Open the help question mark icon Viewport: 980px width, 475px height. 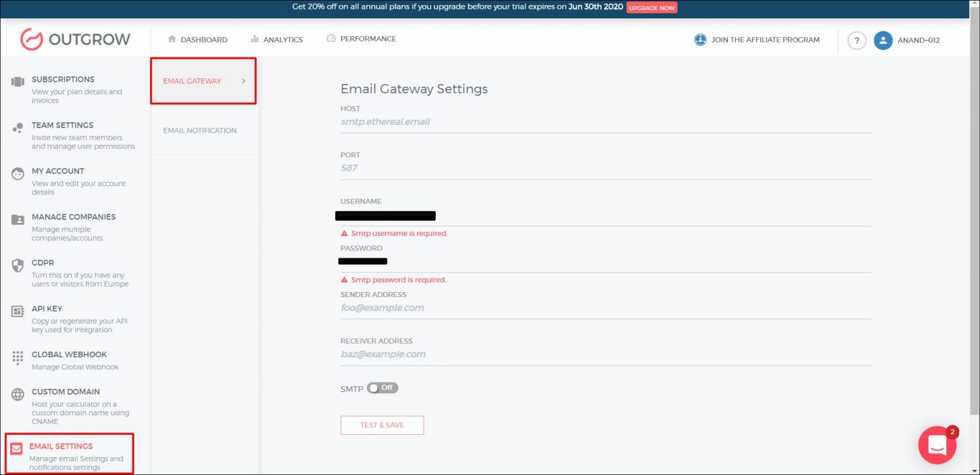856,40
